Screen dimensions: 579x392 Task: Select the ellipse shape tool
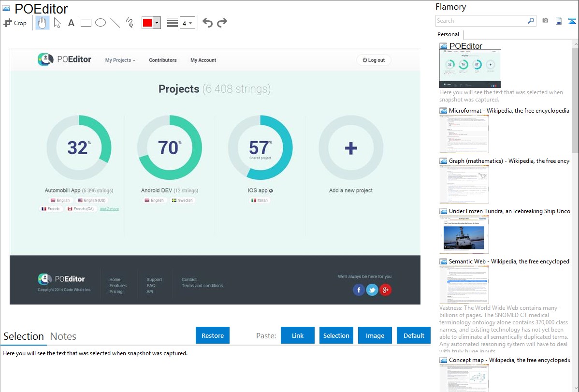click(101, 23)
